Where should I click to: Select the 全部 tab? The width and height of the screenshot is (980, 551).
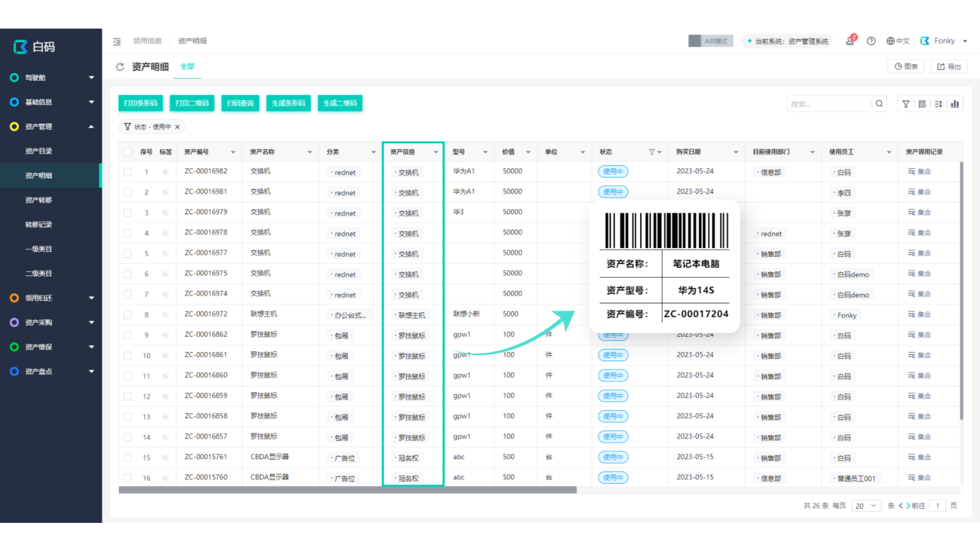tap(187, 66)
